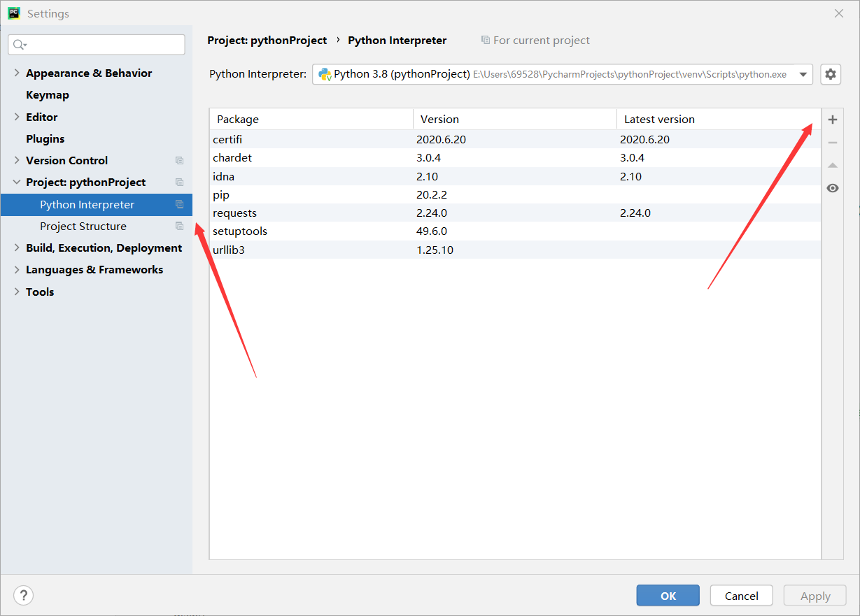Close the Settings dialog window

point(839,13)
